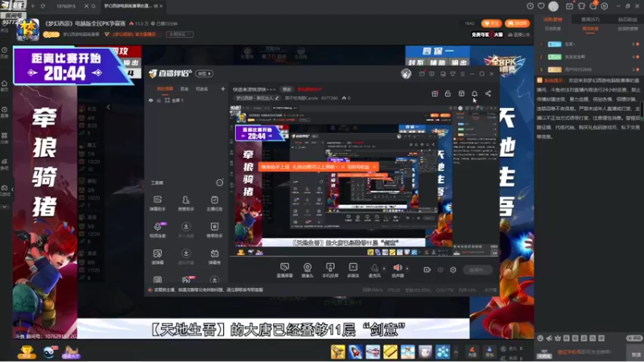Click the 发送 send button in chat
644x362 pixels.
click(636, 354)
